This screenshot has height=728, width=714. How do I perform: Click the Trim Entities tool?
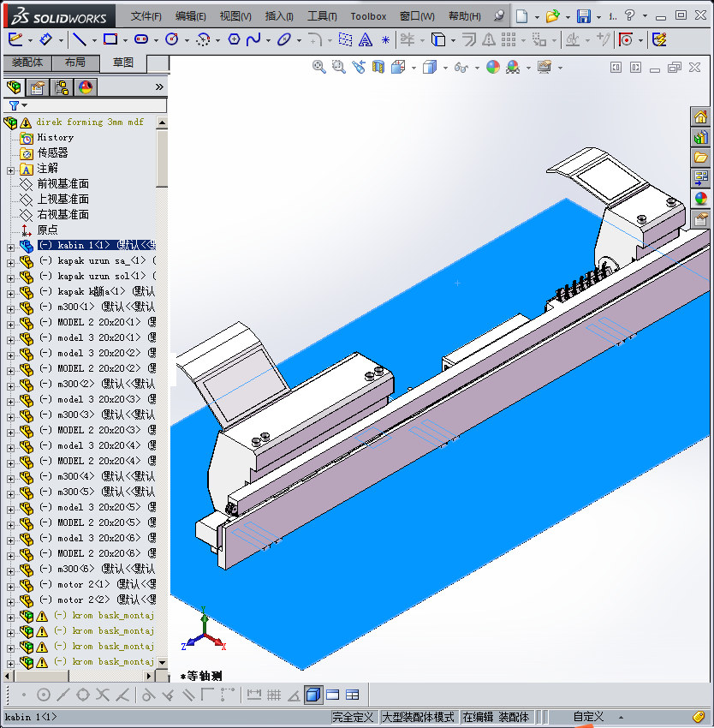tap(408, 40)
